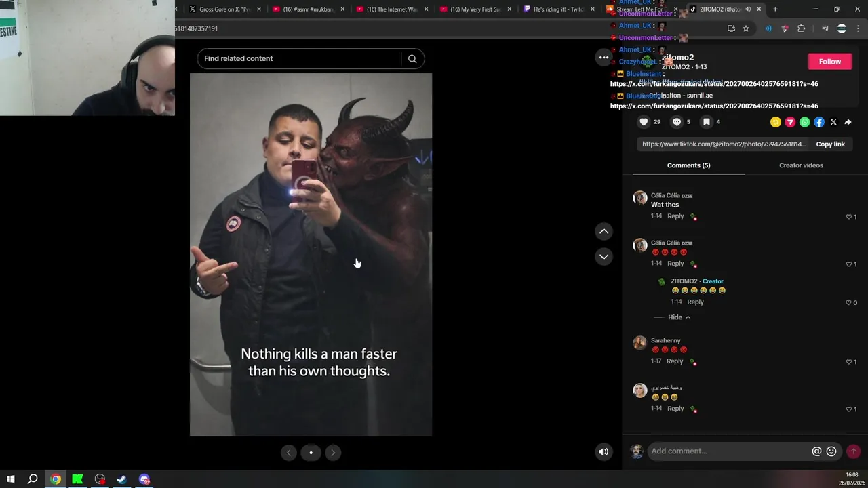Screen dimensions: 868x488
Task: Show previous photo slide
Action: tap(288, 453)
